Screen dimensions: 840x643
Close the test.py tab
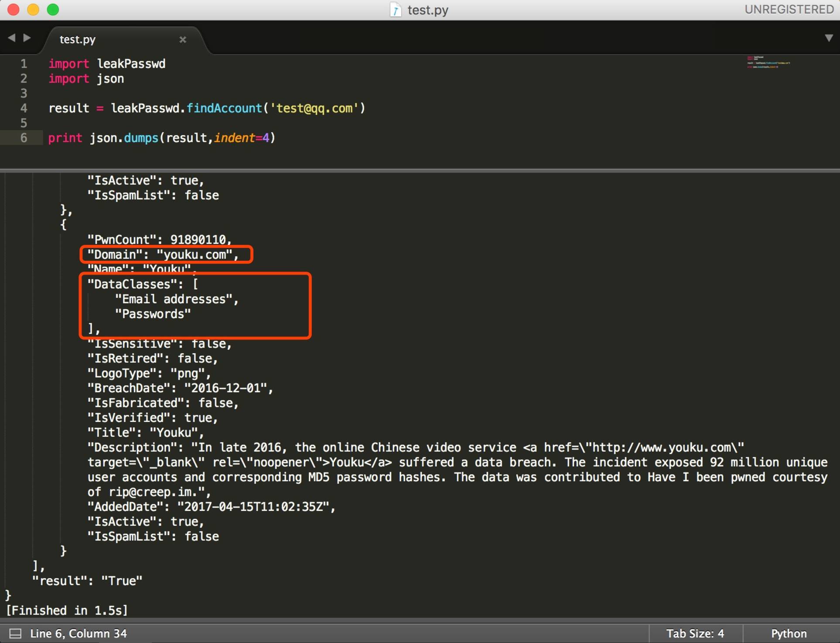[x=183, y=40]
